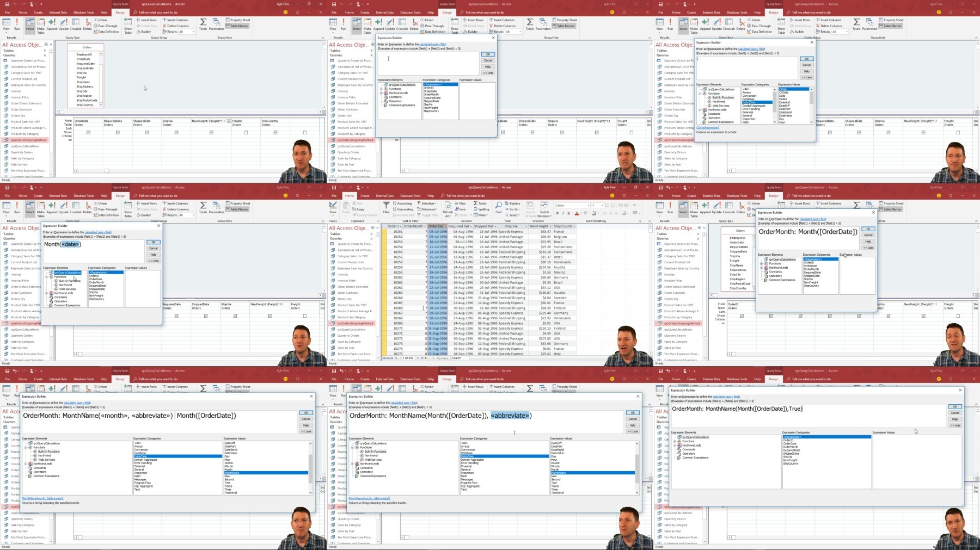
Task: Open the Advanced filter dropdown
Action: (x=428, y=209)
